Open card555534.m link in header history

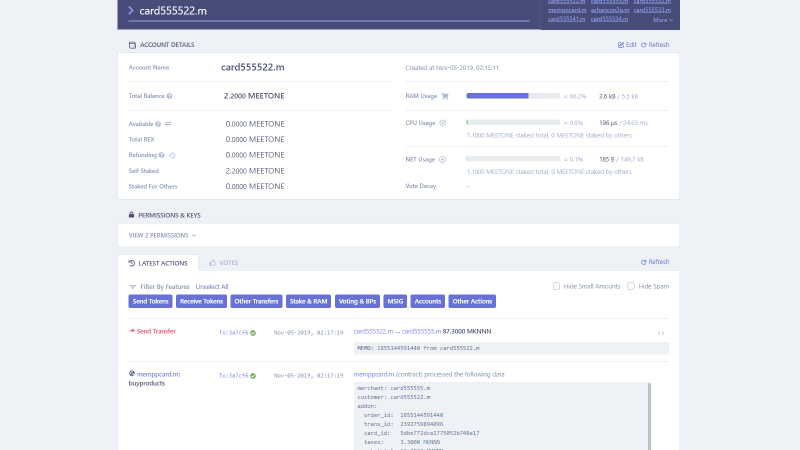tap(609, 19)
